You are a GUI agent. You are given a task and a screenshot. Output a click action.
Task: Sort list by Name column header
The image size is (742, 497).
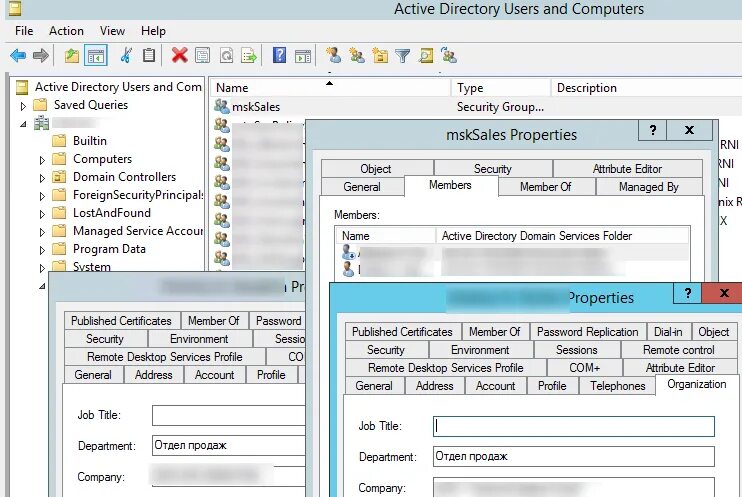[x=330, y=88]
